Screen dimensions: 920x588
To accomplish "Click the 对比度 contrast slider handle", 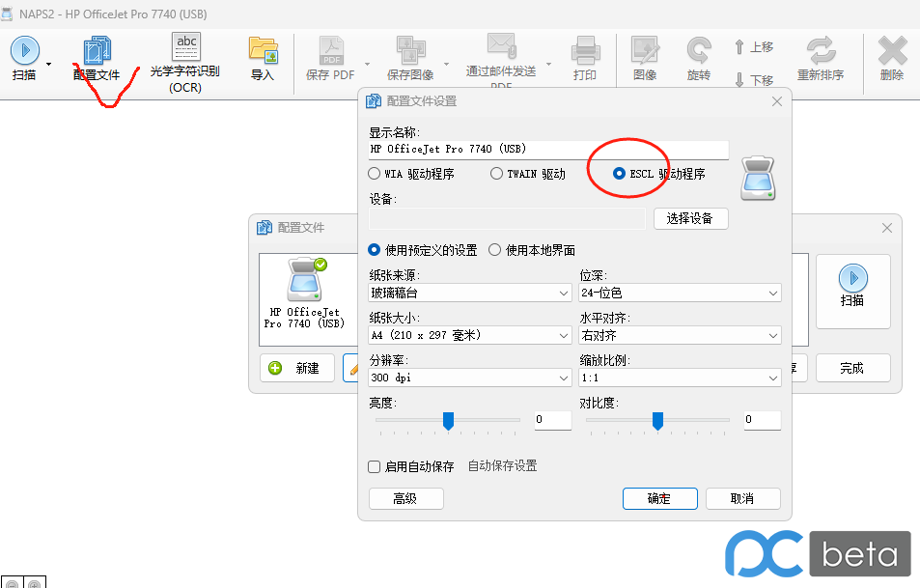I will pos(657,421).
